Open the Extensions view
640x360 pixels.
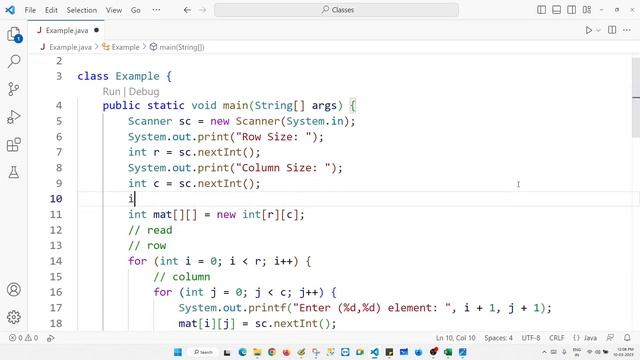14,144
